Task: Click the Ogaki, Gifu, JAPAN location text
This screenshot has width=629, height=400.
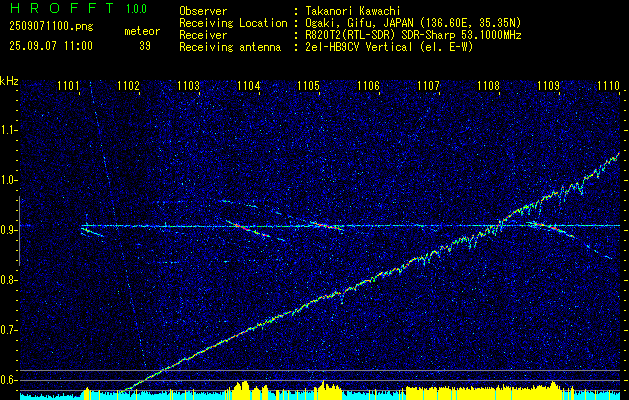Action: coord(413,23)
